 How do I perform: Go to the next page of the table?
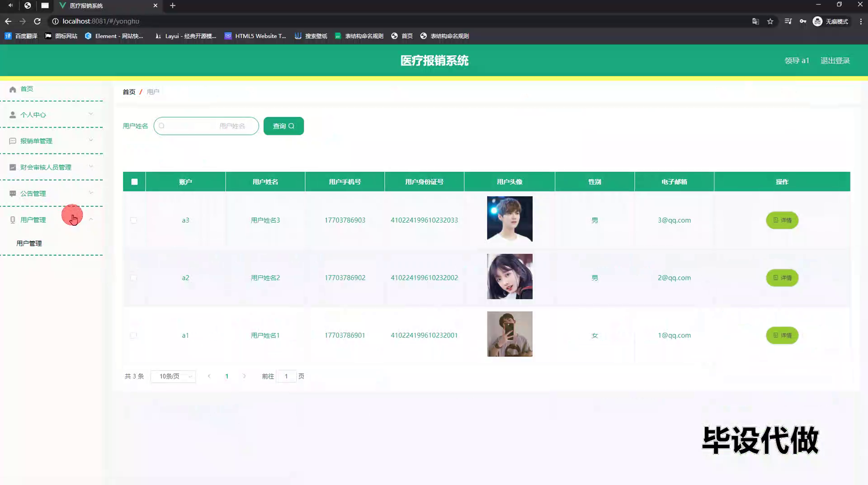(244, 376)
